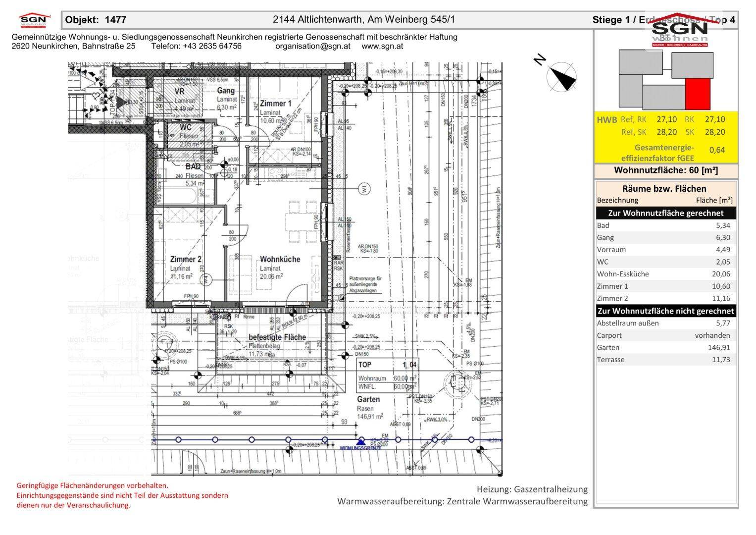Click the 'Räume bzw. Flächen' table title

click(664, 188)
